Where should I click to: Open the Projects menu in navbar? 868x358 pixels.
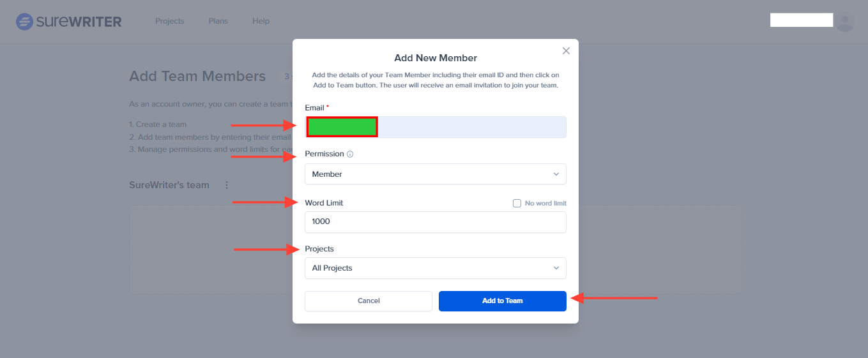point(169,21)
